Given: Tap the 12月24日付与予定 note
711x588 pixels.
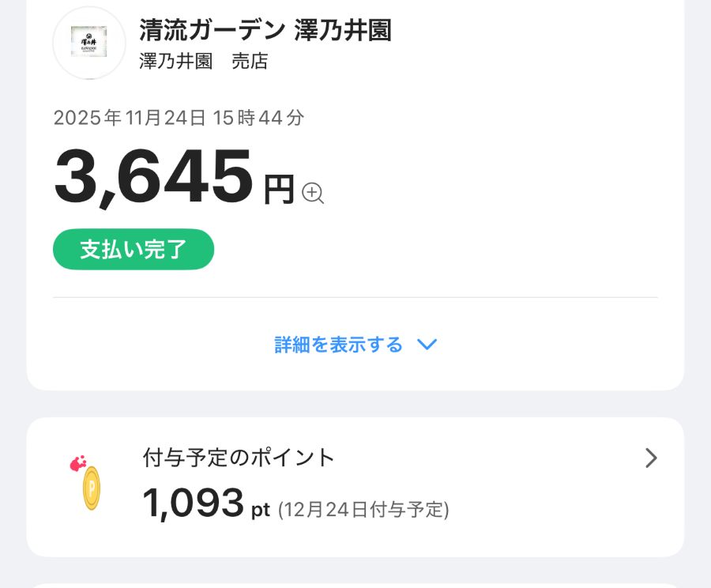Looking at the screenshot, I should (363, 511).
